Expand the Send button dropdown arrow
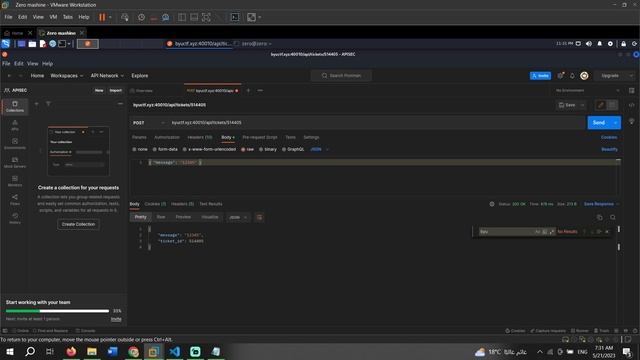Screen dimensions: 640x360 [x=616, y=122]
